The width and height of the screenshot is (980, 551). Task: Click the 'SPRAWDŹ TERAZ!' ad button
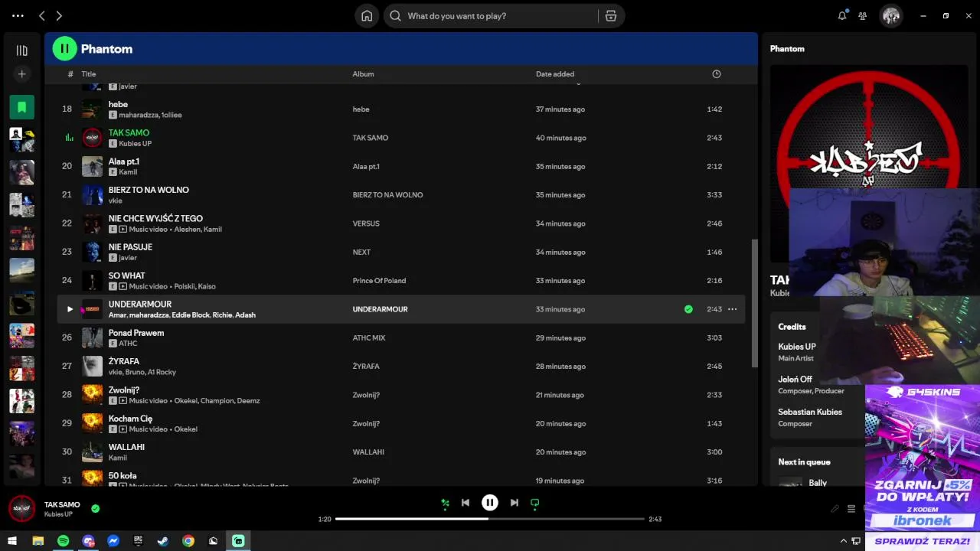pyautogui.click(x=922, y=541)
